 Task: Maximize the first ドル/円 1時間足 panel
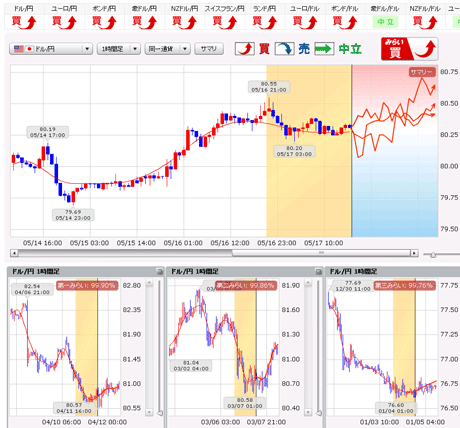(160, 272)
